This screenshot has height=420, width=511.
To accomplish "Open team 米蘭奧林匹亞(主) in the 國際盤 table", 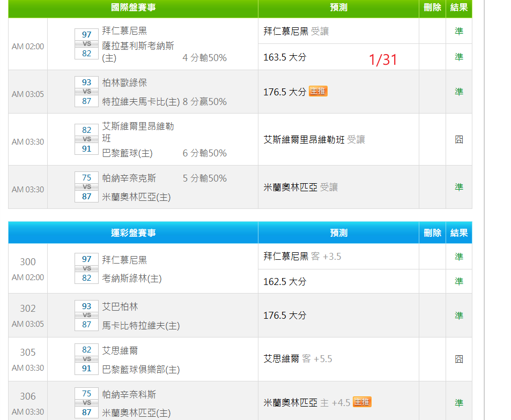I will point(136,197).
